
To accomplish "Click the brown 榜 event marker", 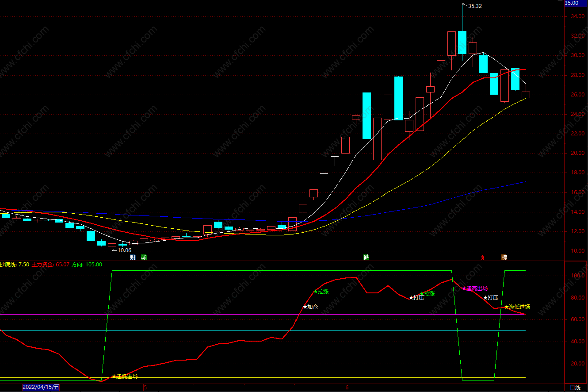I will tap(504, 257).
